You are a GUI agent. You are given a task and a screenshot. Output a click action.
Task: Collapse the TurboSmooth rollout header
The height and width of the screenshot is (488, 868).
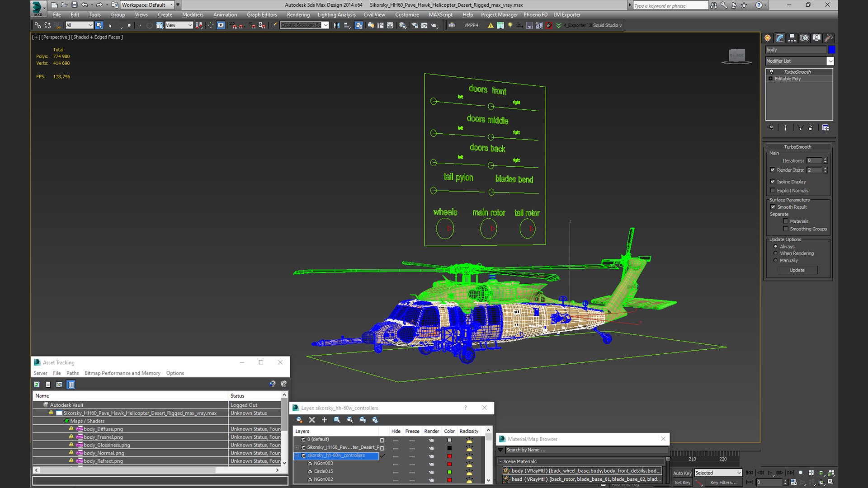pyautogui.click(x=797, y=147)
